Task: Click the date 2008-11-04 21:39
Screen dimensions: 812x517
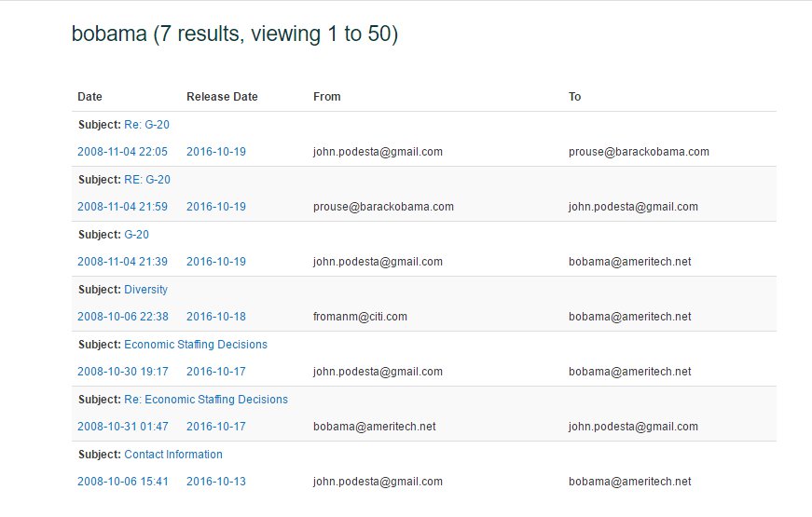Action: click(122, 262)
